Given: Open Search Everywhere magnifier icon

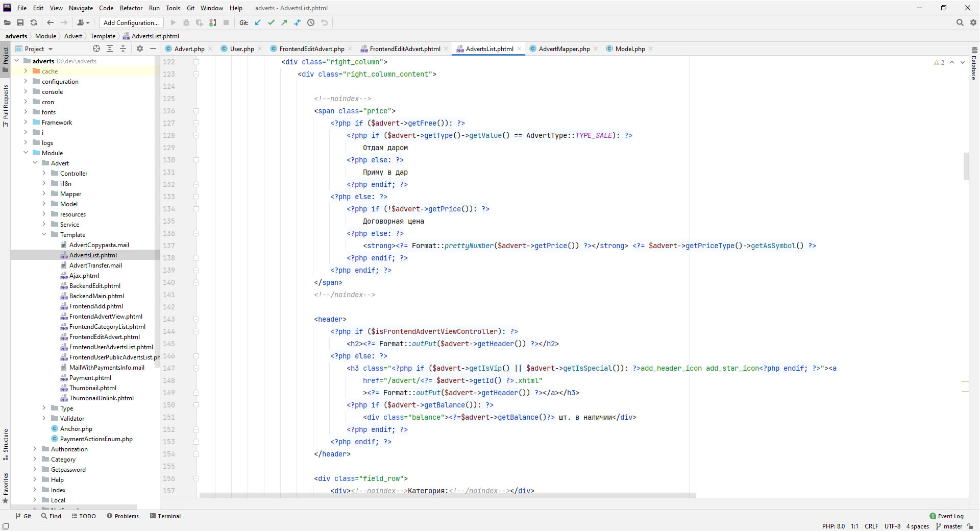Looking at the screenshot, I should [x=960, y=22].
